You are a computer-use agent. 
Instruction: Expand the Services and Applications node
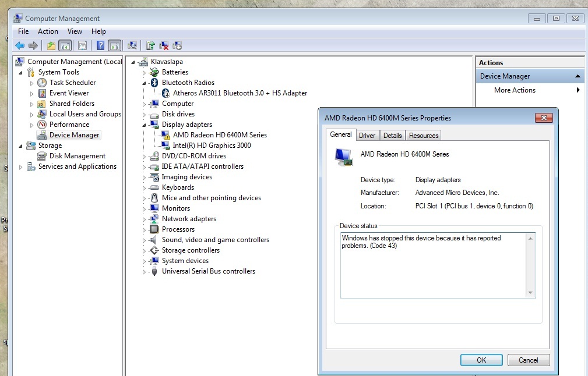coord(20,167)
